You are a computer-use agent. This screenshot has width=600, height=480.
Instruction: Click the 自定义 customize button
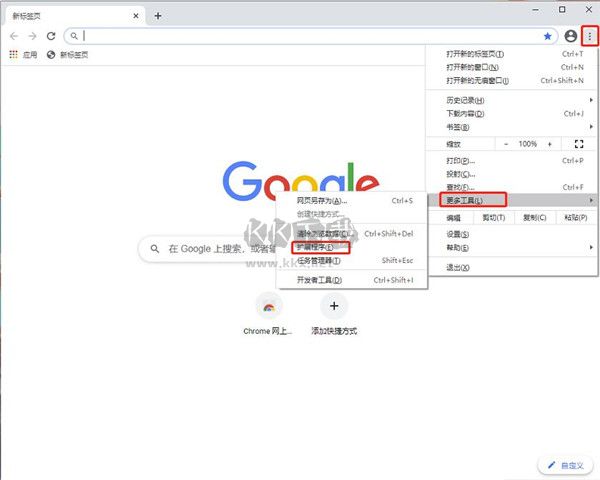(x=566, y=465)
